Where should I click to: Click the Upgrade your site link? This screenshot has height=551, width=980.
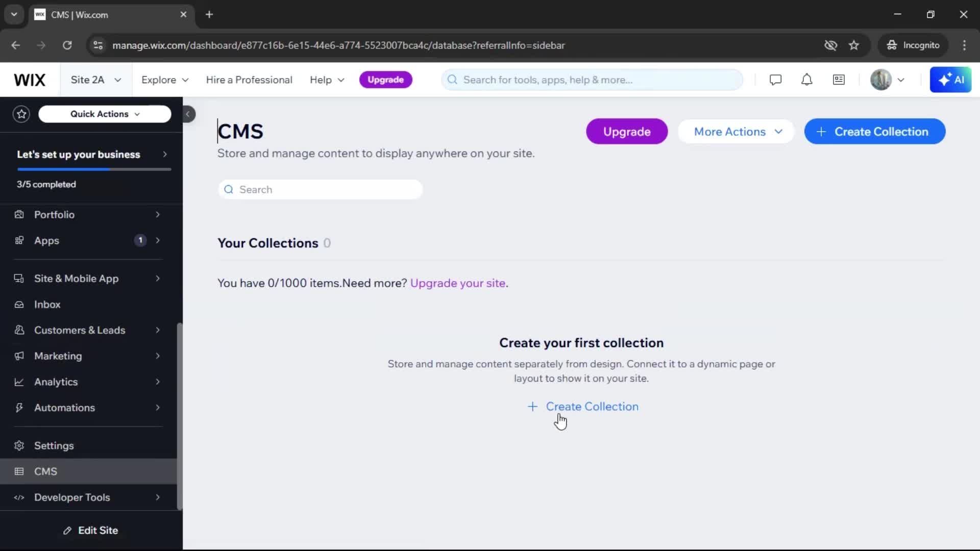click(458, 283)
